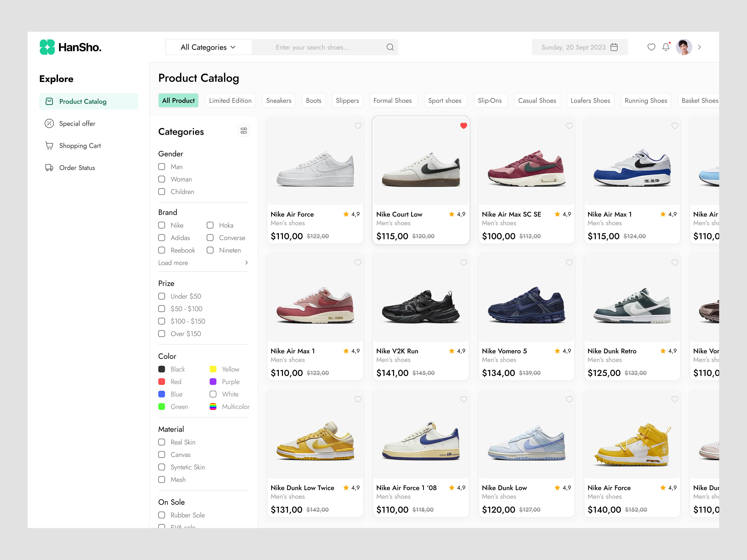Screen dimensions: 747x560
Task: Click the search magnifier icon
Action: pyautogui.click(x=390, y=47)
